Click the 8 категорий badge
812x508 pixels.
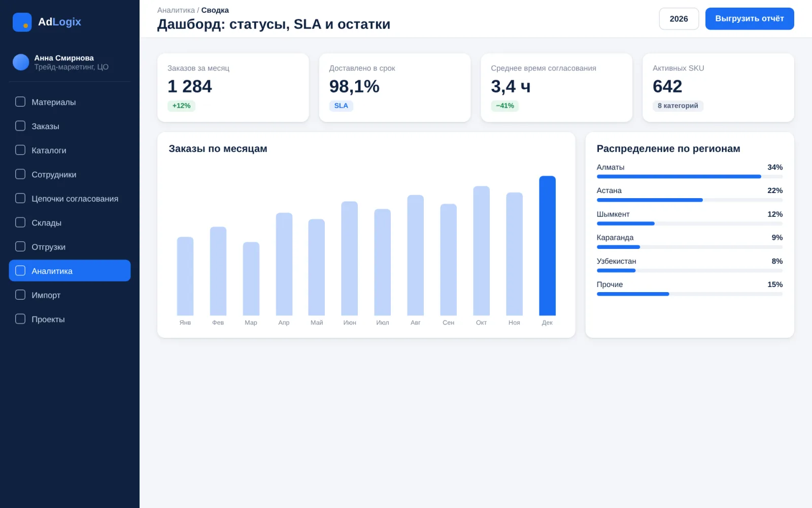click(678, 106)
